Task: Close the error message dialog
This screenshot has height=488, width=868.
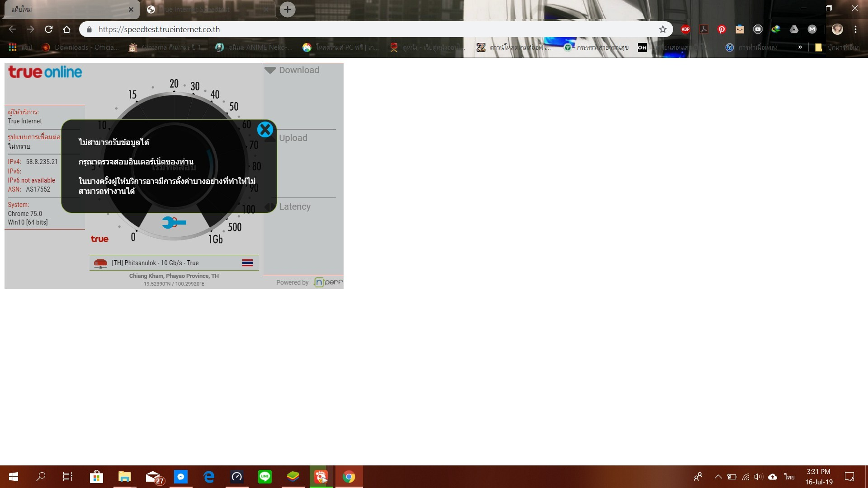Action: point(265,130)
